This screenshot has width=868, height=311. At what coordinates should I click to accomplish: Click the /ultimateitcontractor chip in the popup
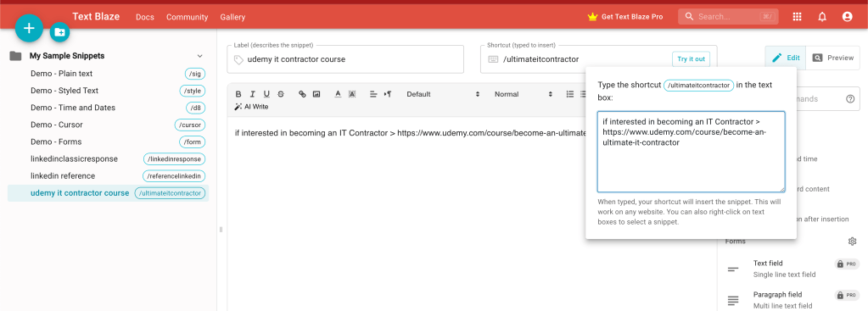tap(699, 85)
